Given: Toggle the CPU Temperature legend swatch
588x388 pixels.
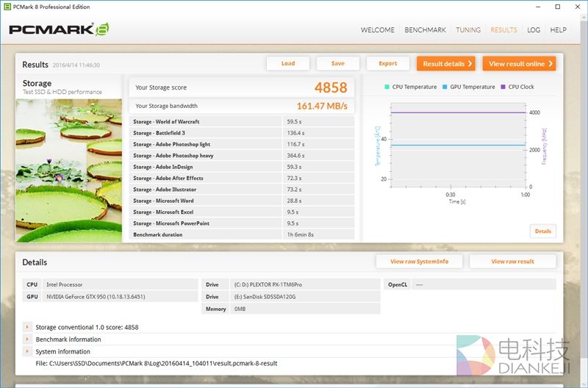Looking at the screenshot, I should point(387,87).
